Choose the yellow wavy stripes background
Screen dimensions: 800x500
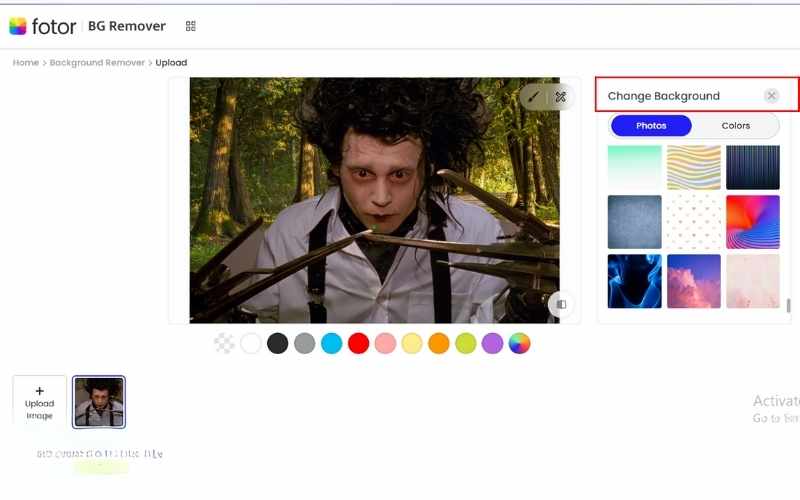pyautogui.click(x=693, y=167)
